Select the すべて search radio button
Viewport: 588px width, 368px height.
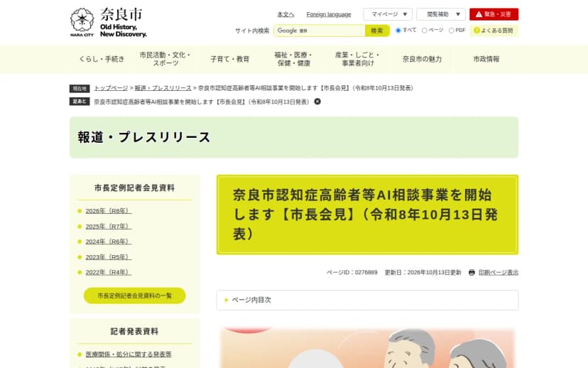[x=398, y=31]
